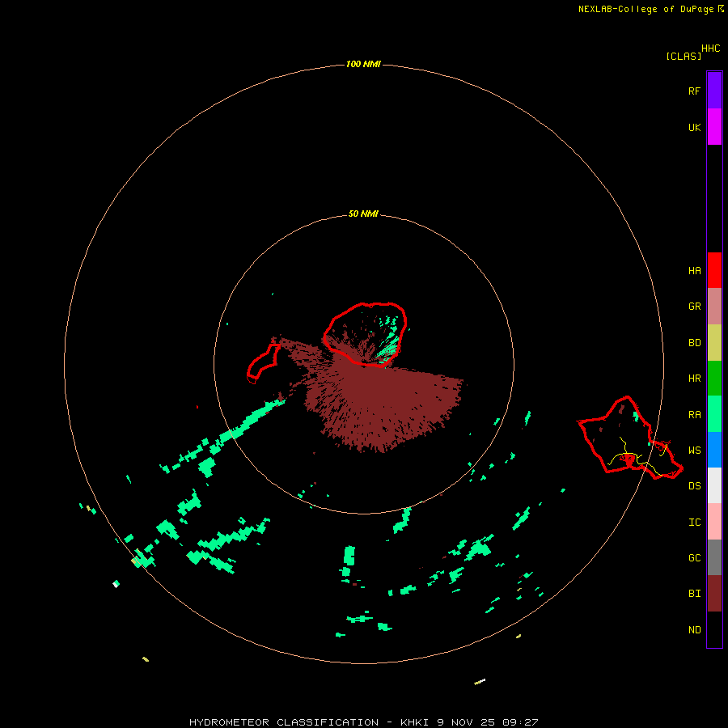
Task: Click the "RA" legend label
Action: [x=694, y=415]
